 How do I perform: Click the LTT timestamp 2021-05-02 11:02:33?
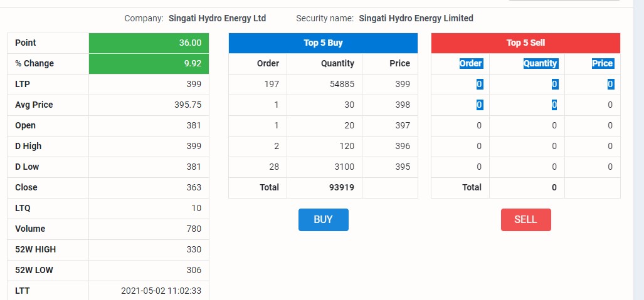pyautogui.click(x=161, y=291)
